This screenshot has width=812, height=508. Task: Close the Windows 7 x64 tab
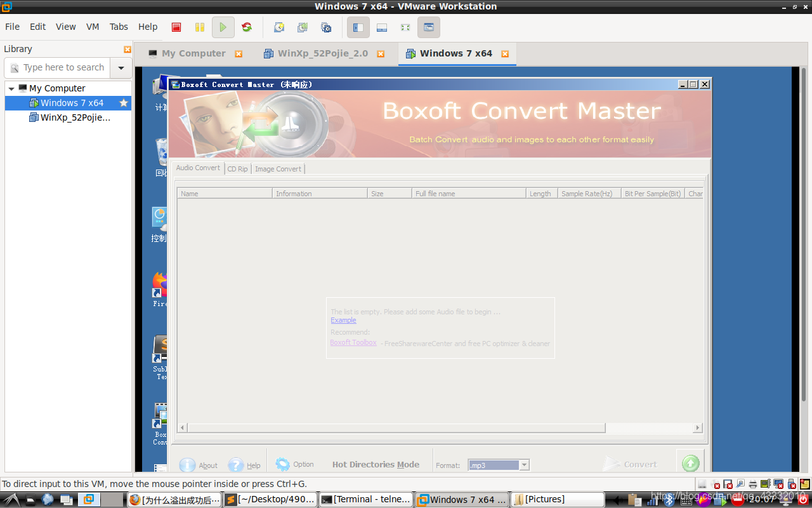505,54
